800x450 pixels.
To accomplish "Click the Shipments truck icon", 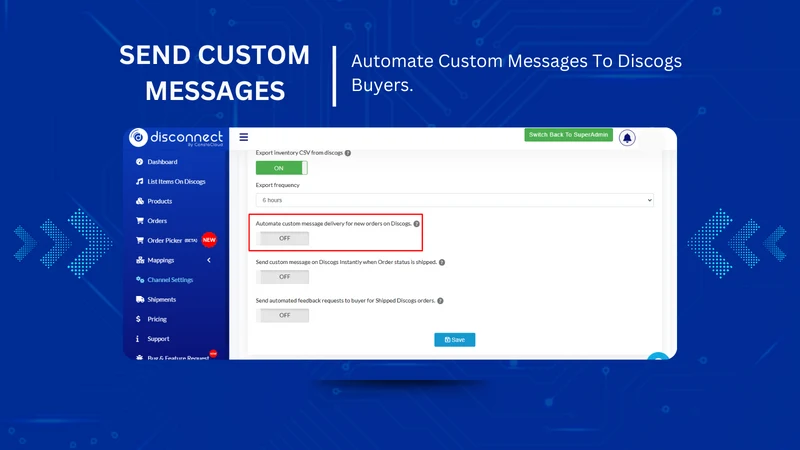I will 140,299.
